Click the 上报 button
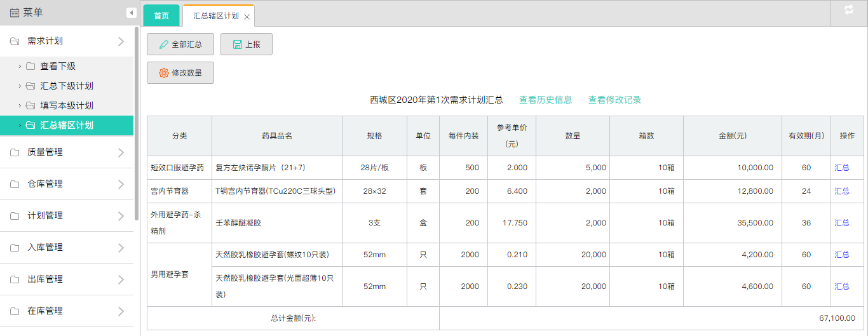Screen dimensions: 868x336 coord(247,44)
